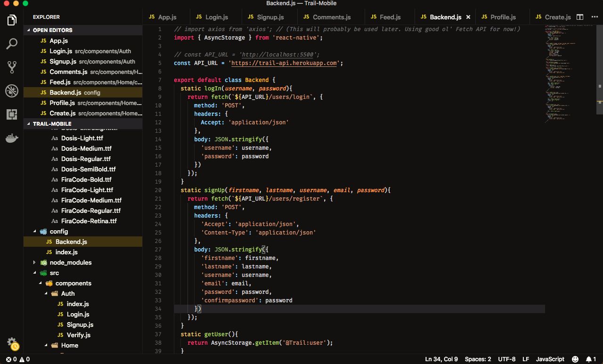The image size is (603, 364).
Task: Change the JavaScript language mode
Action: pyautogui.click(x=550, y=359)
